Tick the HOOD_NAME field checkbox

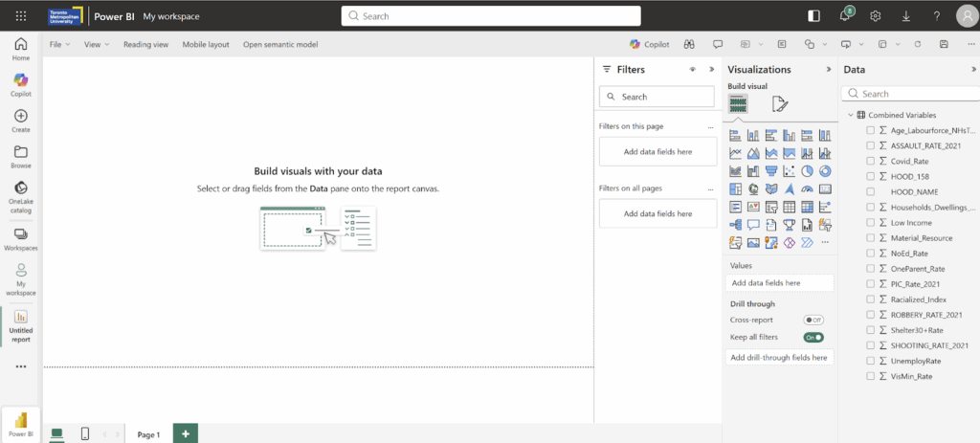click(x=870, y=191)
